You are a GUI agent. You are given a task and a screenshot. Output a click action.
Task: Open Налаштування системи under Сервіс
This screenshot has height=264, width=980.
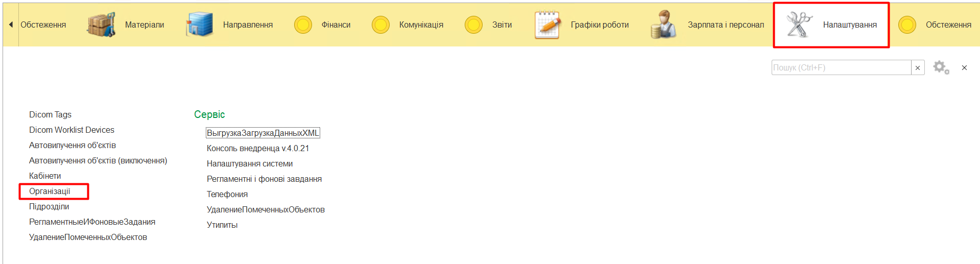pos(249,164)
